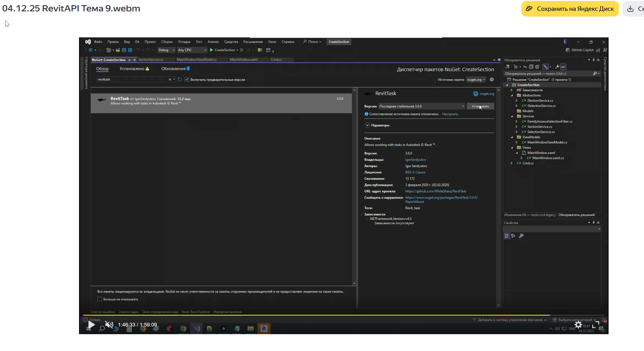
Task: Collapse the Services folder in solution tree
Action: pyautogui.click(x=512, y=116)
